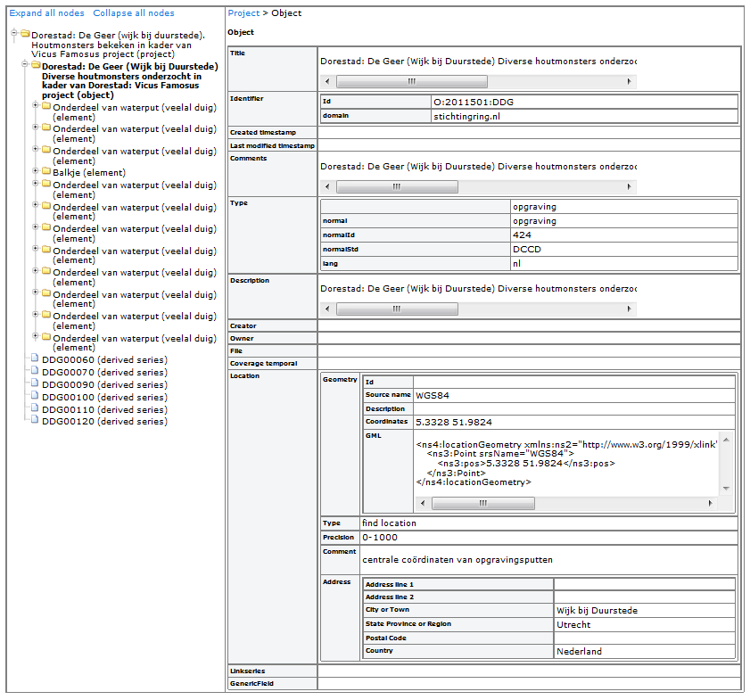Click the Expand all nodes link

[47, 12]
